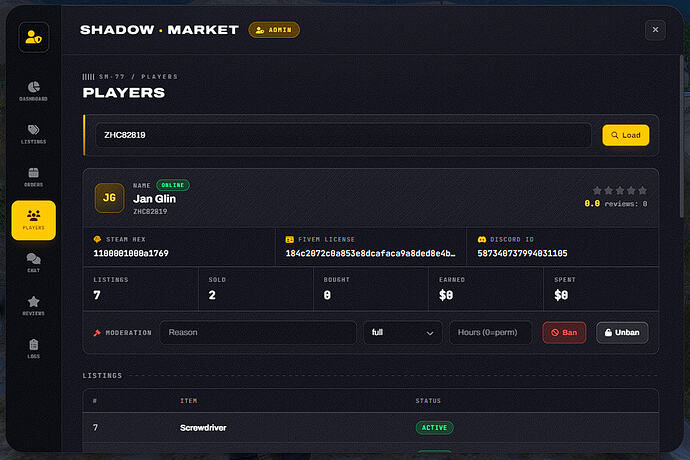
Task: Go to Listings in the sidebar
Action: (33, 134)
